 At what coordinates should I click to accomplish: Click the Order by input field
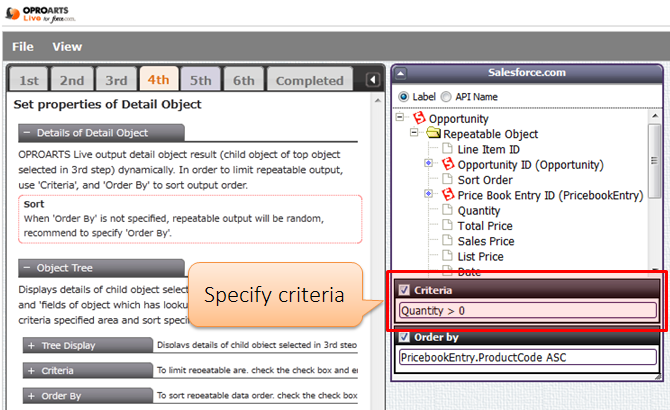tap(528, 357)
